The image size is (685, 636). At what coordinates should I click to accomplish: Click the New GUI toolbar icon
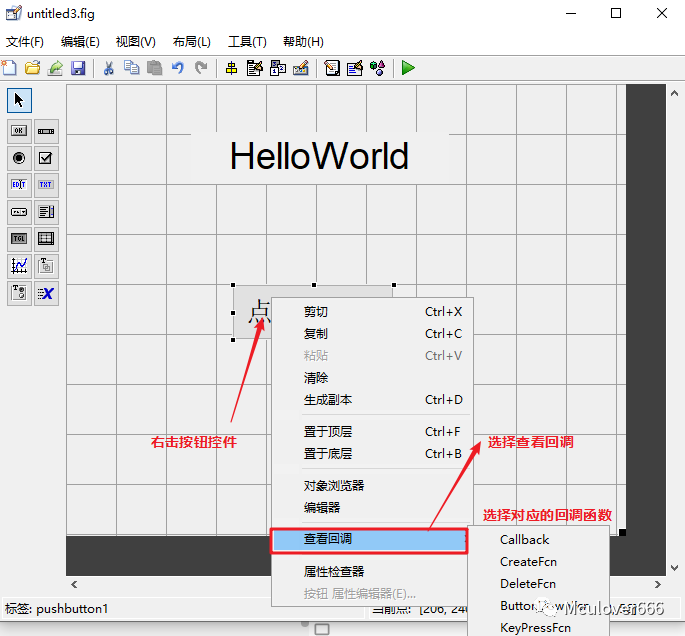coord(9,68)
